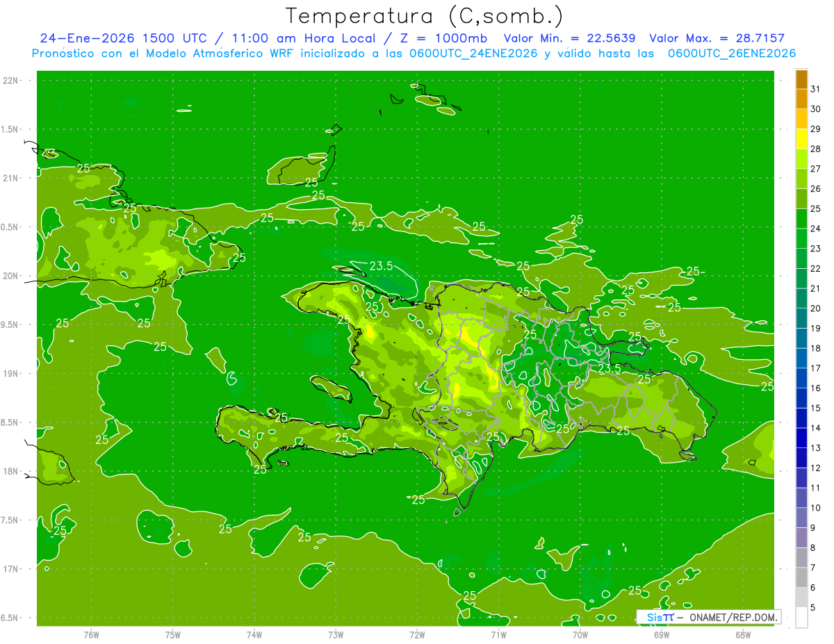Select the "0600UTC_26ENE2026" valid-until time text

coord(732,53)
